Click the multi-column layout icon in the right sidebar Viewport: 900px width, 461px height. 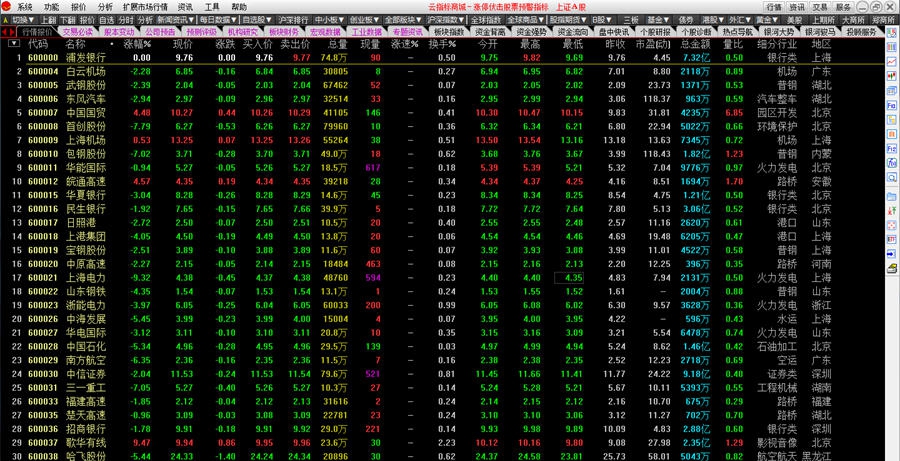pyautogui.click(x=891, y=47)
